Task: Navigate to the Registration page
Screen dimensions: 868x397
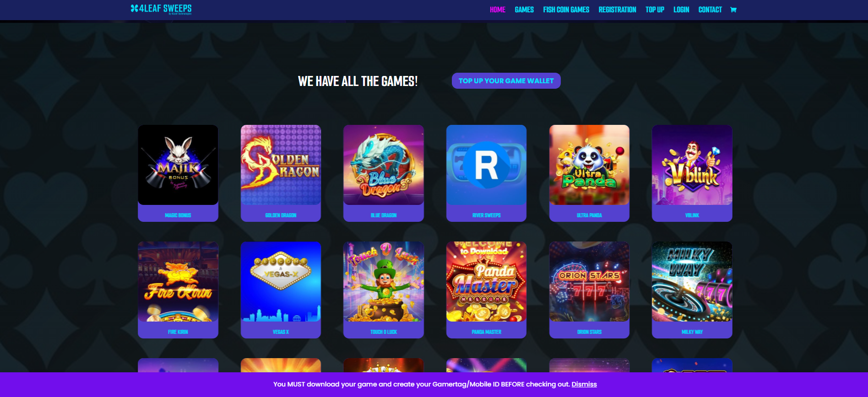Action: 617,10
